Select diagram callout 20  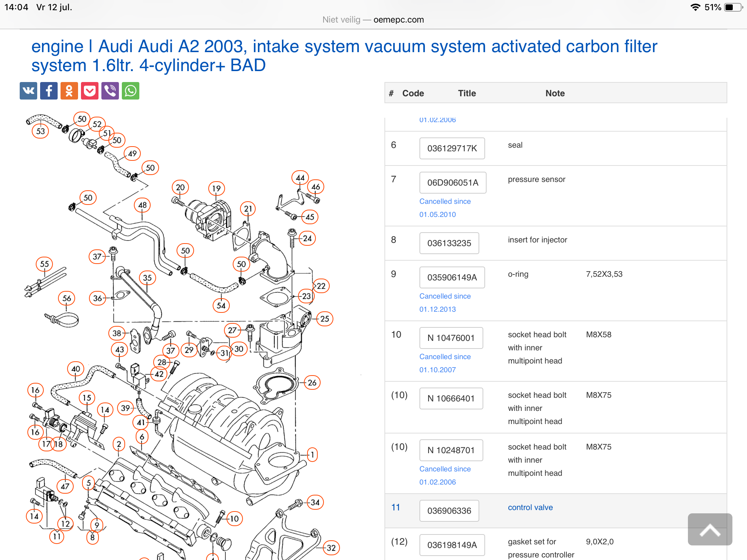point(180,187)
